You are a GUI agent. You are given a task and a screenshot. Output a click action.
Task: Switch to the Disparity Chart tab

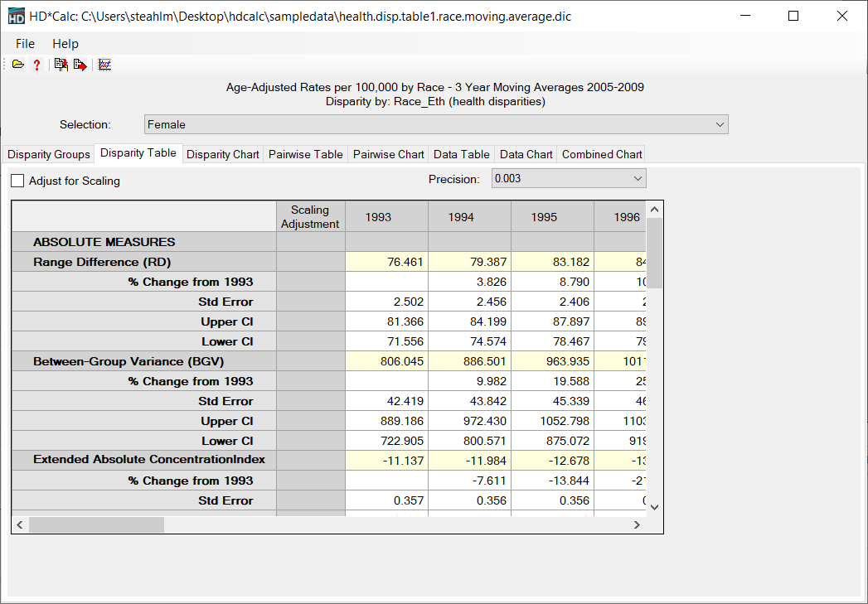coord(222,154)
